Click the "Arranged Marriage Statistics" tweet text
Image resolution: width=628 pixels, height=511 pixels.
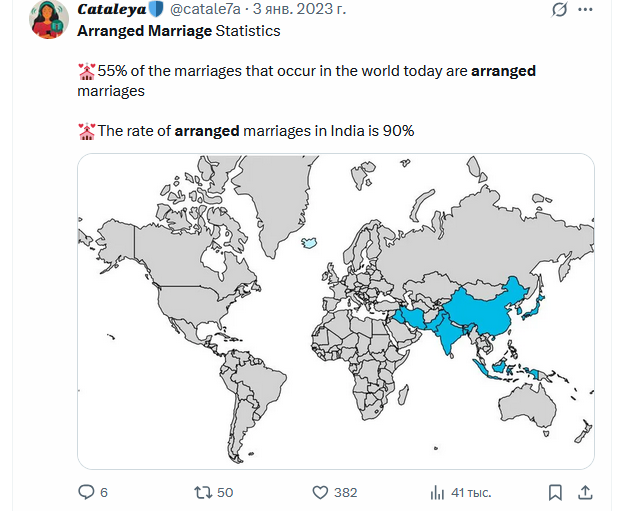coord(179,31)
